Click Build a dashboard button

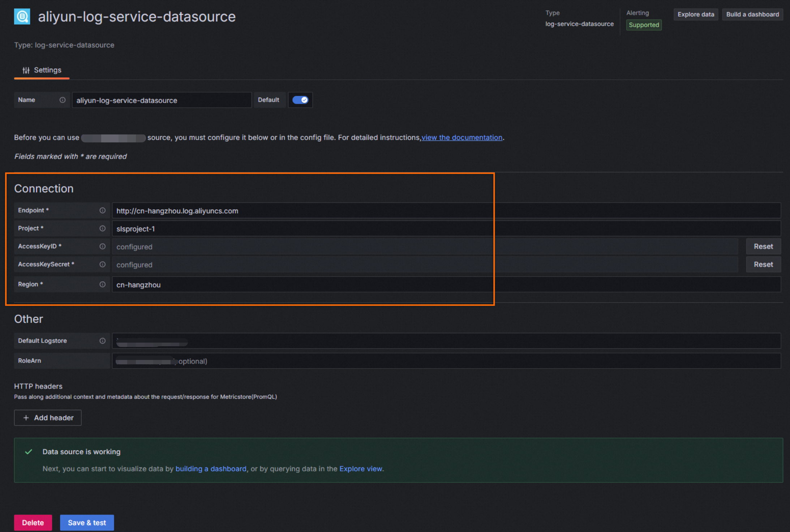click(752, 14)
